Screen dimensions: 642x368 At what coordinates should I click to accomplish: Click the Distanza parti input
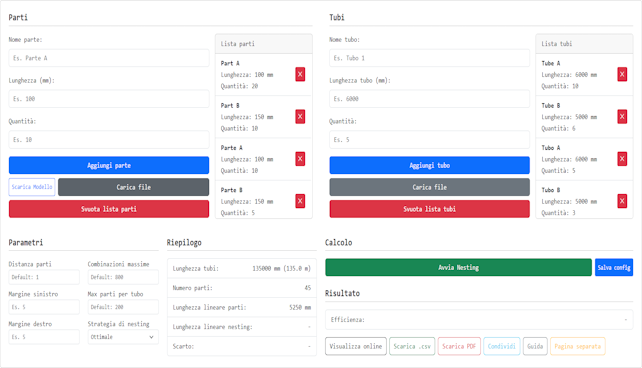coord(44,277)
